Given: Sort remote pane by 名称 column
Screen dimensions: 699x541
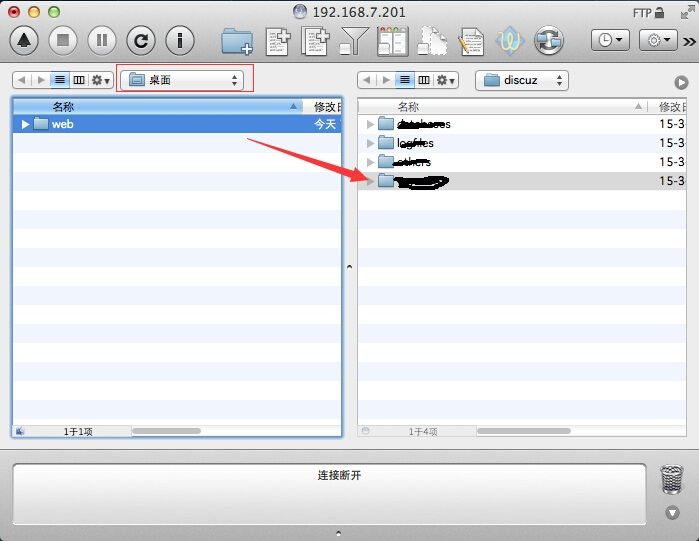Looking at the screenshot, I should pyautogui.click(x=503, y=107).
